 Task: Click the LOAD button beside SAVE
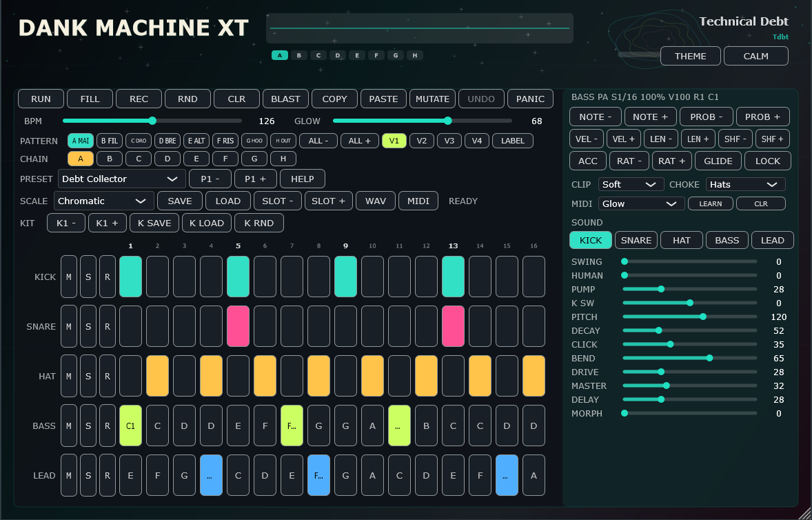pyautogui.click(x=228, y=201)
